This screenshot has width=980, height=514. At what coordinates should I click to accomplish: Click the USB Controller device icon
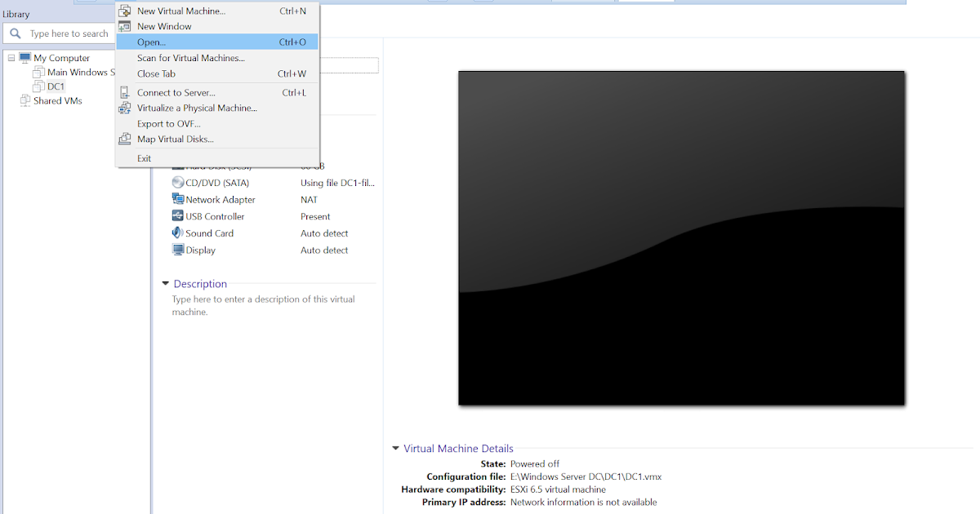177,215
